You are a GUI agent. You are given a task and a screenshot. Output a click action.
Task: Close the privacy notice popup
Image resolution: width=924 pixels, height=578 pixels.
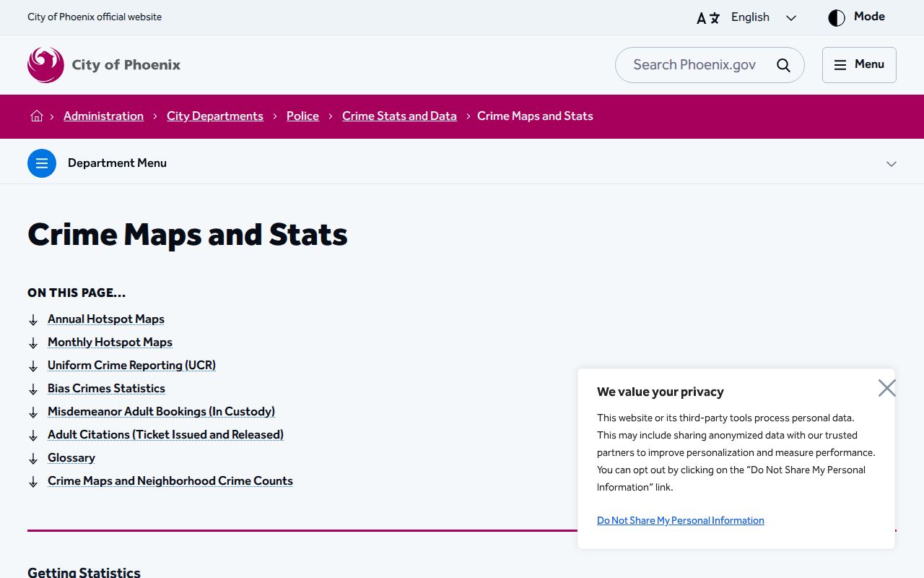point(887,388)
